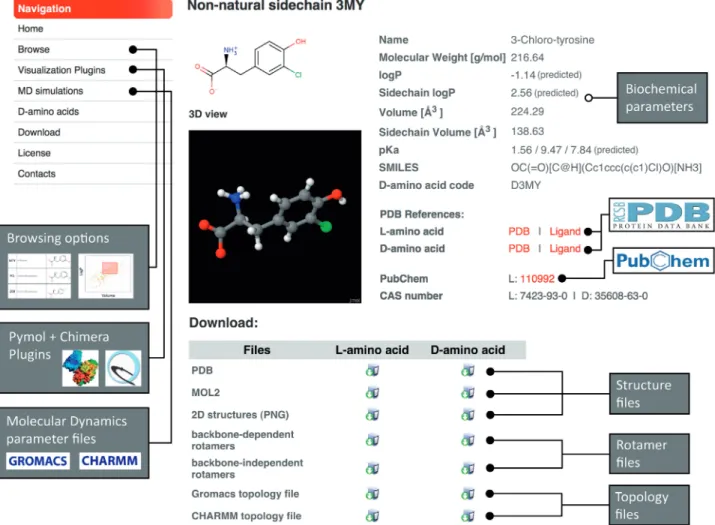Screen dimensions: 715x525
Task: Click the CAS number L: 7423-93-0
Action: click(538, 296)
